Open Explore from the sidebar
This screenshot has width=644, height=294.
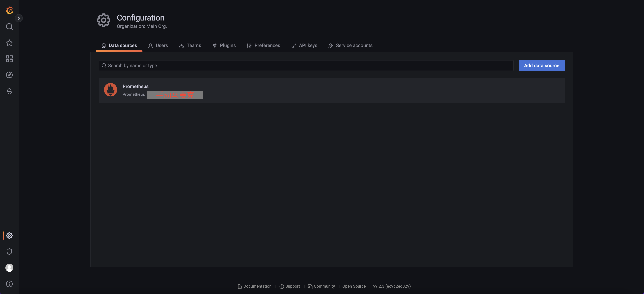pos(9,75)
